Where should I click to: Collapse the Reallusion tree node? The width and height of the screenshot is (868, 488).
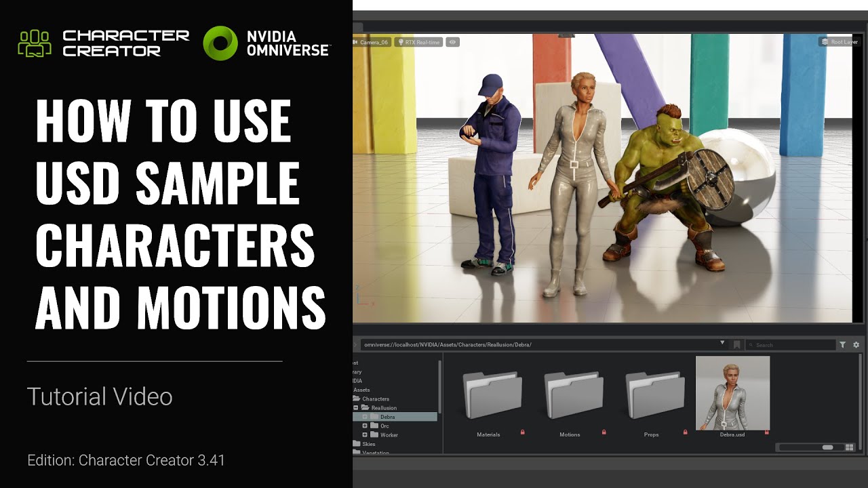coord(356,408)
